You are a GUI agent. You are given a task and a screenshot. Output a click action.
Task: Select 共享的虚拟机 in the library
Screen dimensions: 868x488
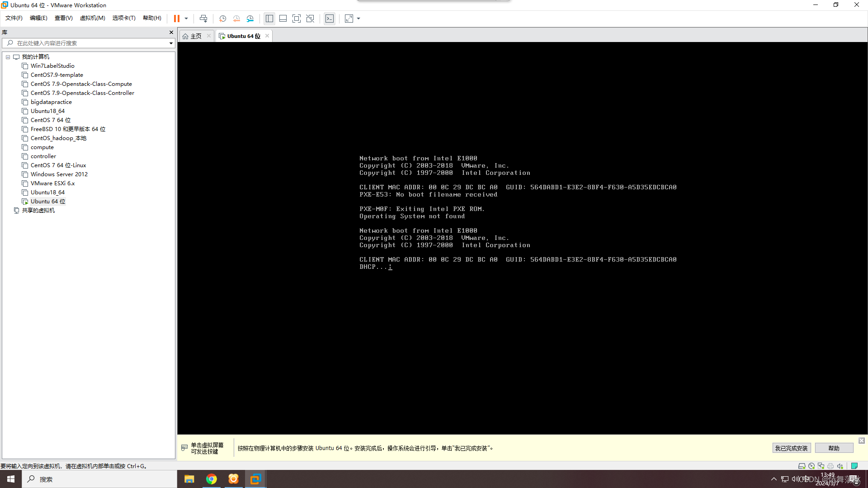coord(38,211)
